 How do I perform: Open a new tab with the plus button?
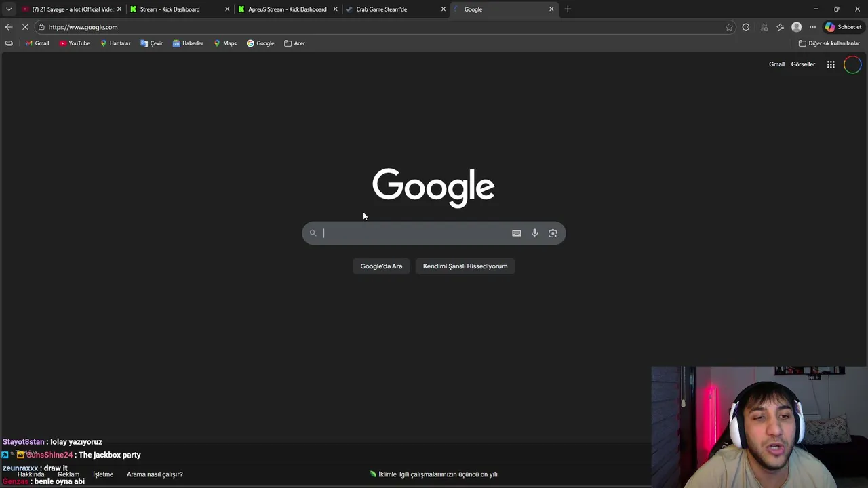coord(568,9)
